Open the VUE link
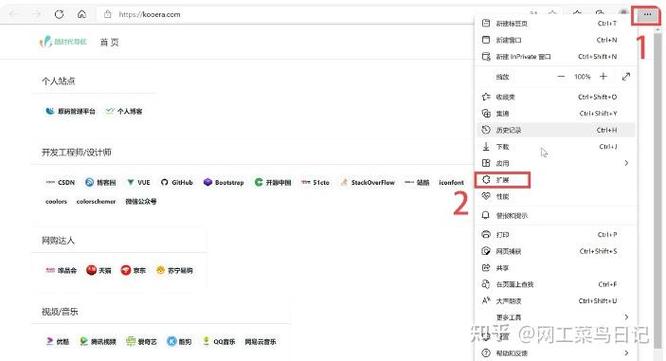 click(x=138, y=182)
